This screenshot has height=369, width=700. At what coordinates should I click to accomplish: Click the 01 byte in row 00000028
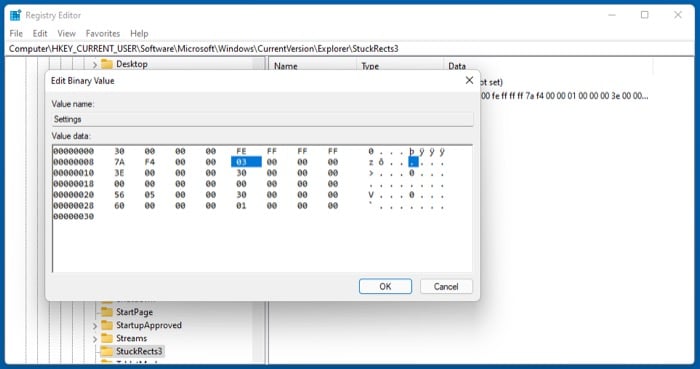point(241,206)
